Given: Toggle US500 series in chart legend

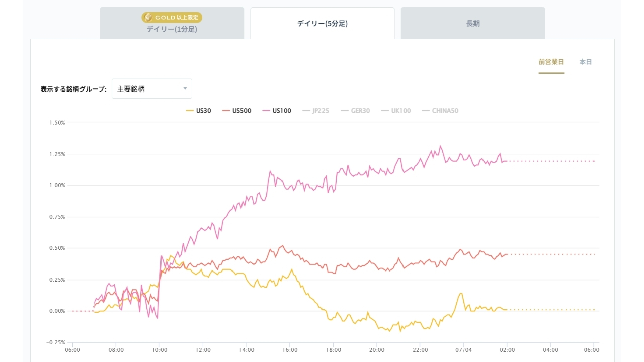Looking at the screenshot, I should click(x=236, y=111).
